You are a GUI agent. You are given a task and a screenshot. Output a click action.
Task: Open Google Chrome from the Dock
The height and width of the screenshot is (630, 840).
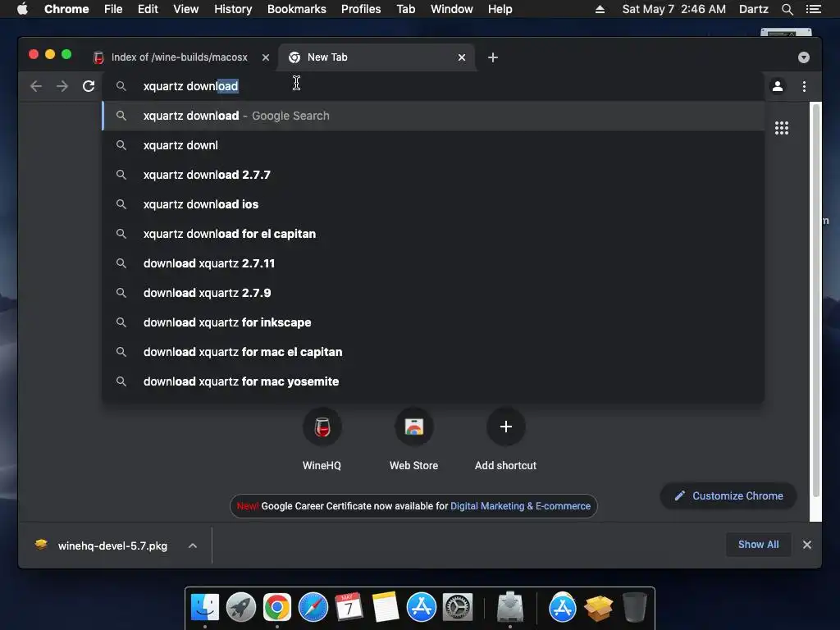click(x=277, y=608)
